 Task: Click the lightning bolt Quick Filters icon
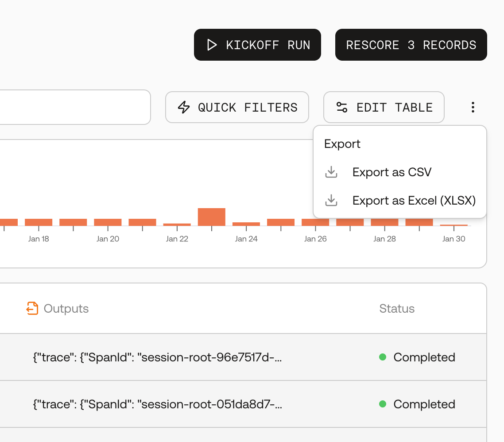(x=184, y=107)
